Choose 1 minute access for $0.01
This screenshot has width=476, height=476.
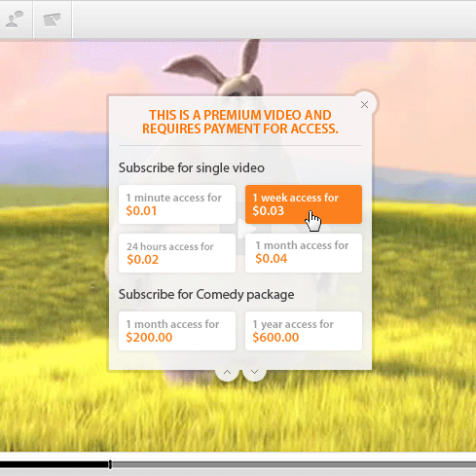point(177,204)
